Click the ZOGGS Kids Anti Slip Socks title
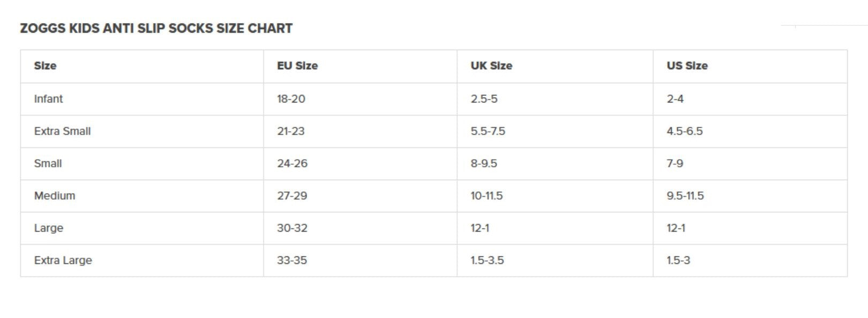The height and width of the screenshot is (318, 868). click(156, 28)
